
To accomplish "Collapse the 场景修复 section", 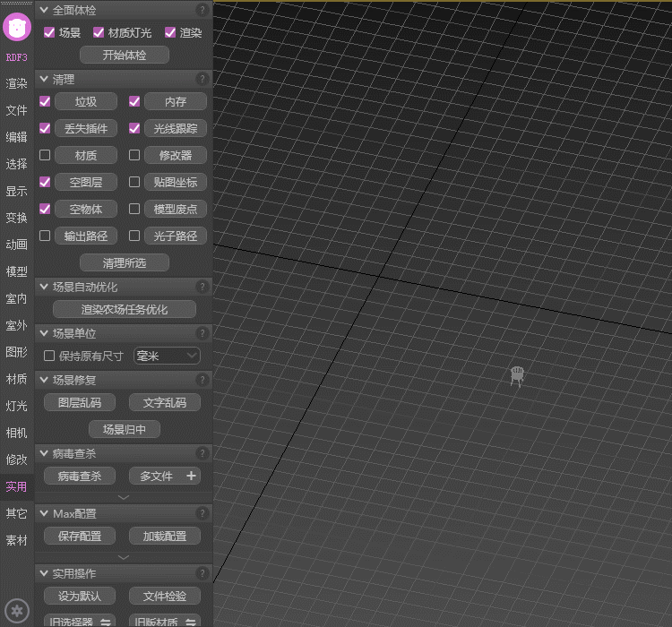I will [44, 380].
